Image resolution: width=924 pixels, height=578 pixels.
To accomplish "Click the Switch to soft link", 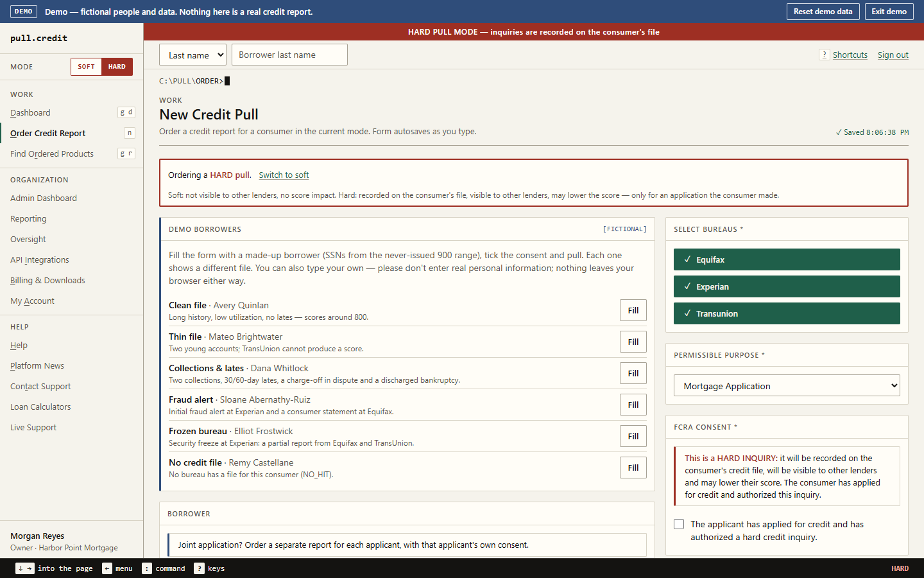I will pos(284,175).
